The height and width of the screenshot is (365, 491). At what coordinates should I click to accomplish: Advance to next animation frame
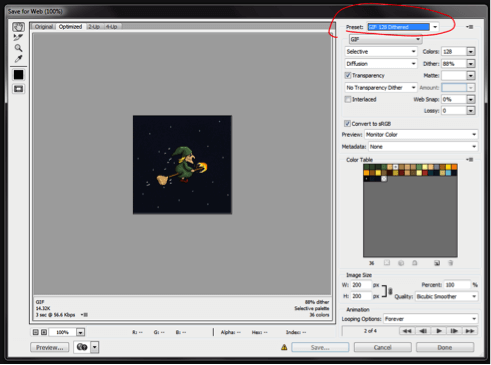(x=454, y=331)
